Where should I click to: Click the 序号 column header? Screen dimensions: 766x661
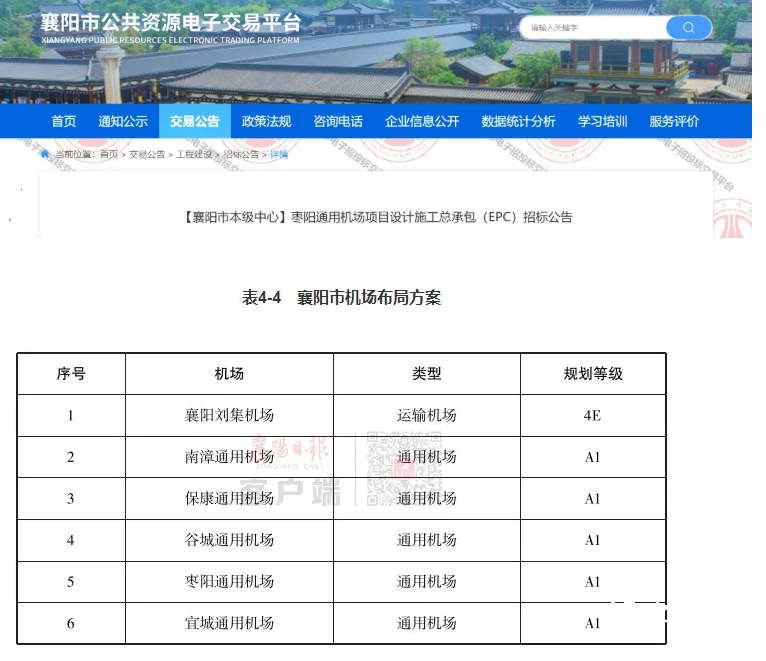coord(71,374)
